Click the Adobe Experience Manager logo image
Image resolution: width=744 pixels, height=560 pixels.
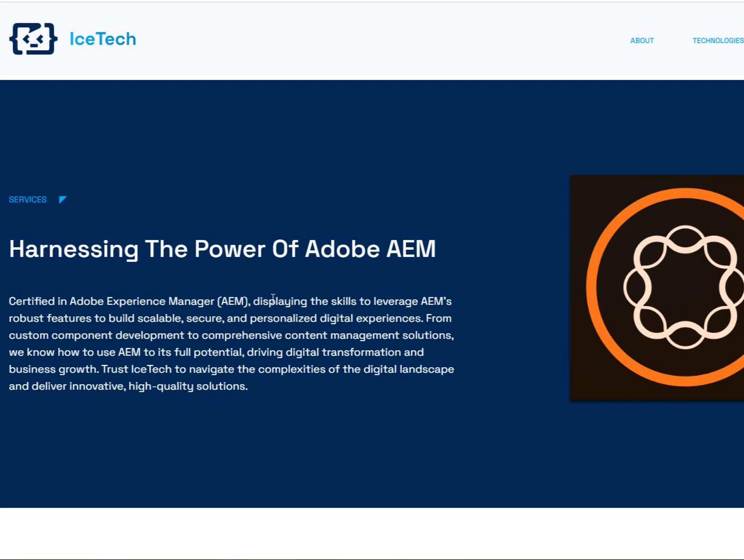[x=657, y=287]
